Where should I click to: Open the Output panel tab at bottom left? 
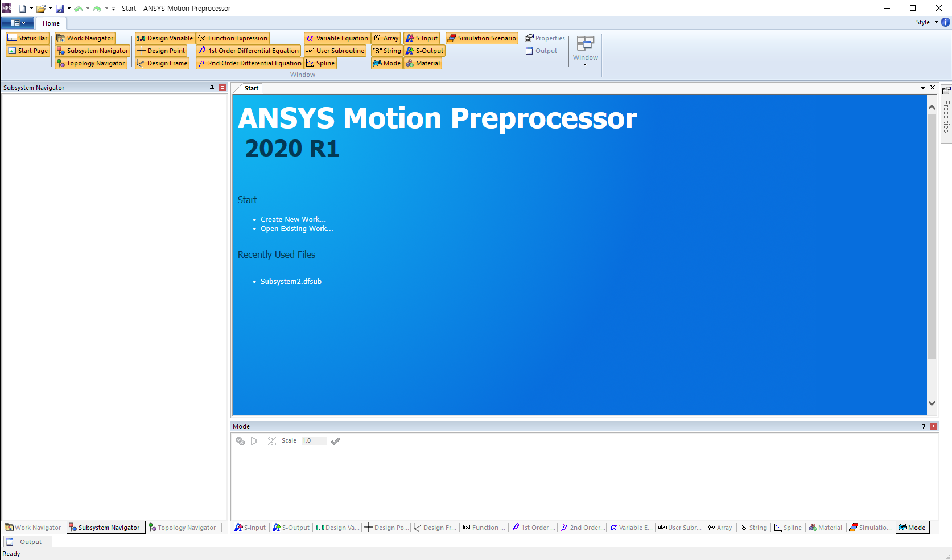pyautogui.click(x=27, y=542)
